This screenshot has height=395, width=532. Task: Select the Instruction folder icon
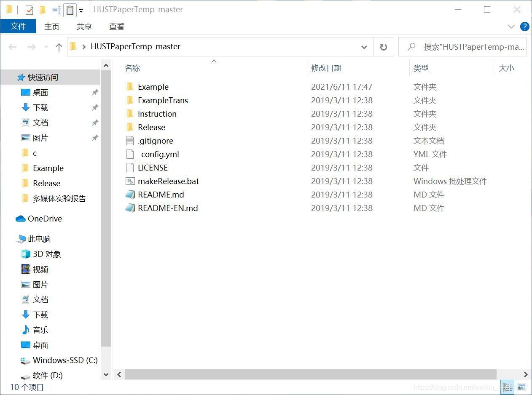[x=130, y=114]
